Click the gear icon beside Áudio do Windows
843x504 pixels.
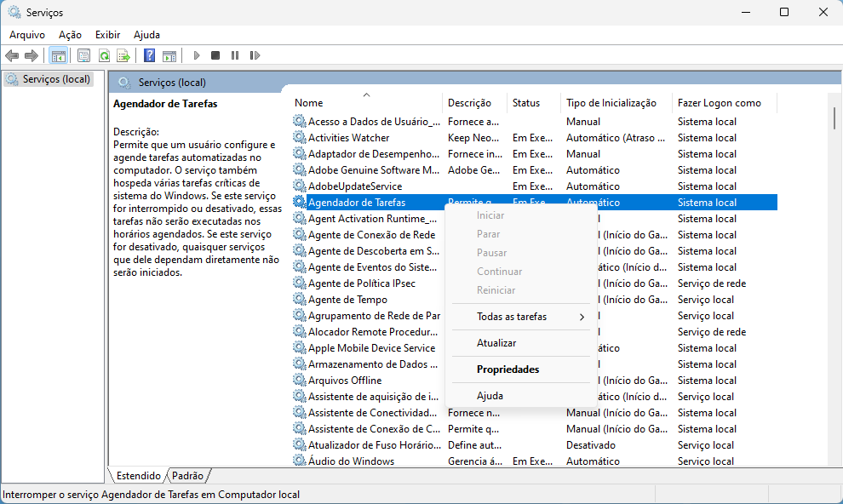click(x=300, y=461)
